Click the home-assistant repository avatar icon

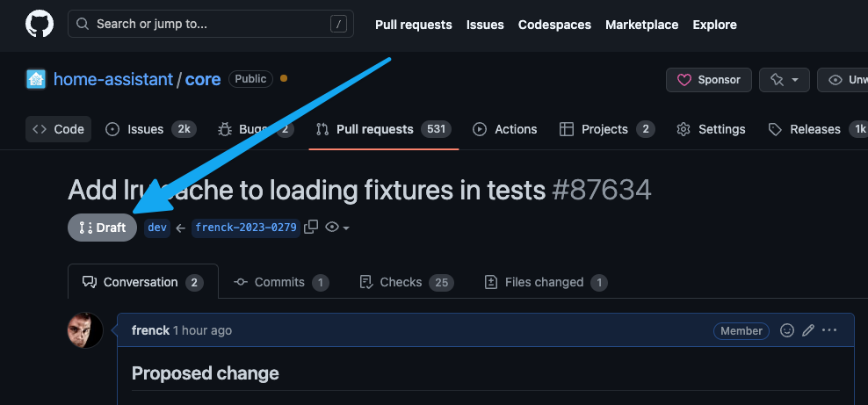tap(36, 79)
